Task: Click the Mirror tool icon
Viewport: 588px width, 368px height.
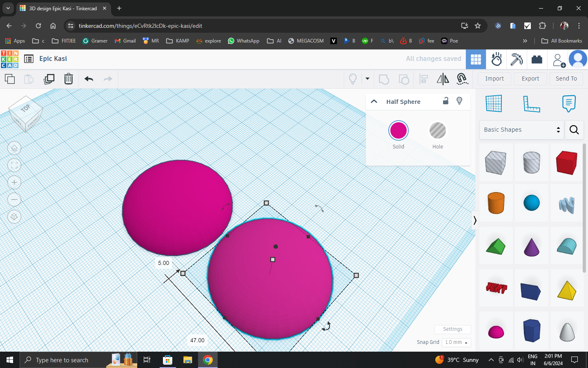Action: pyautogui.click(x=443, y=79)
